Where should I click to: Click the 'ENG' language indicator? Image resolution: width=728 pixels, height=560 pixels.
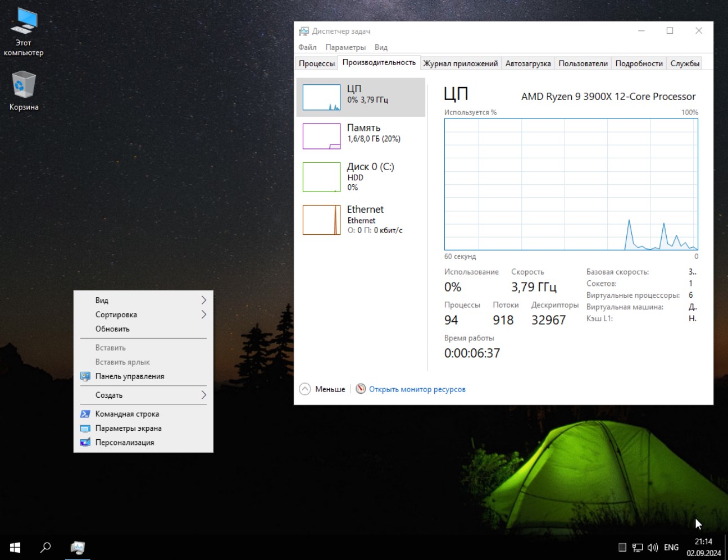pos(671,547)
